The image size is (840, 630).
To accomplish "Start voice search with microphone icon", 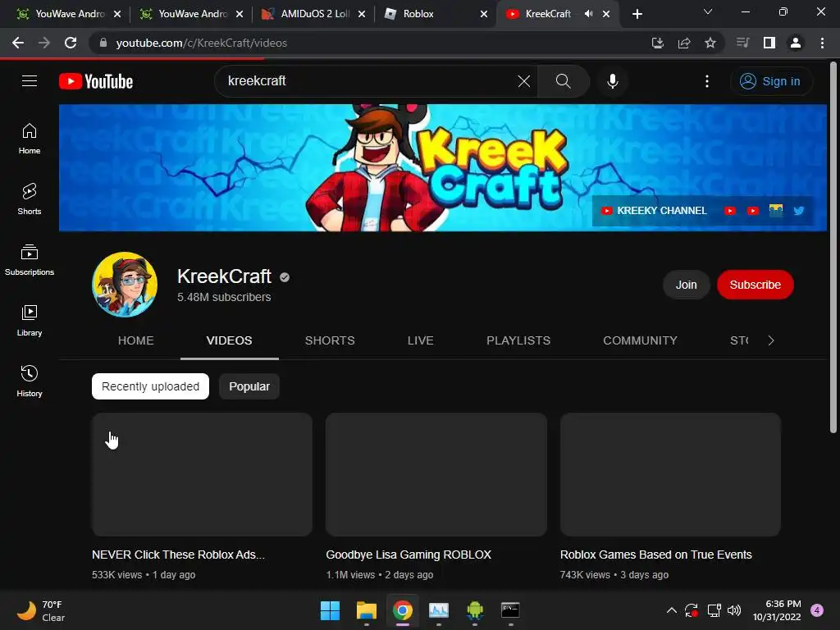I will tap(612, 81).
